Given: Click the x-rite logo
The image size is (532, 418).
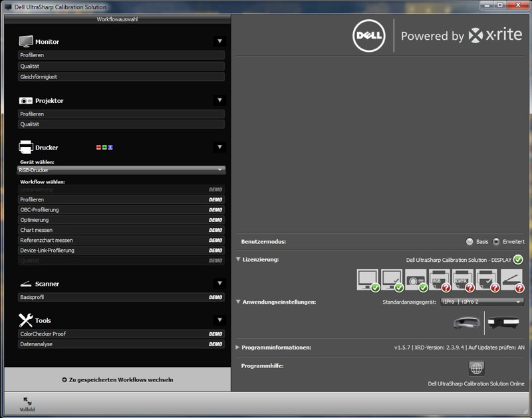Looking at the screenshot, I should click(x=495, y=35).
